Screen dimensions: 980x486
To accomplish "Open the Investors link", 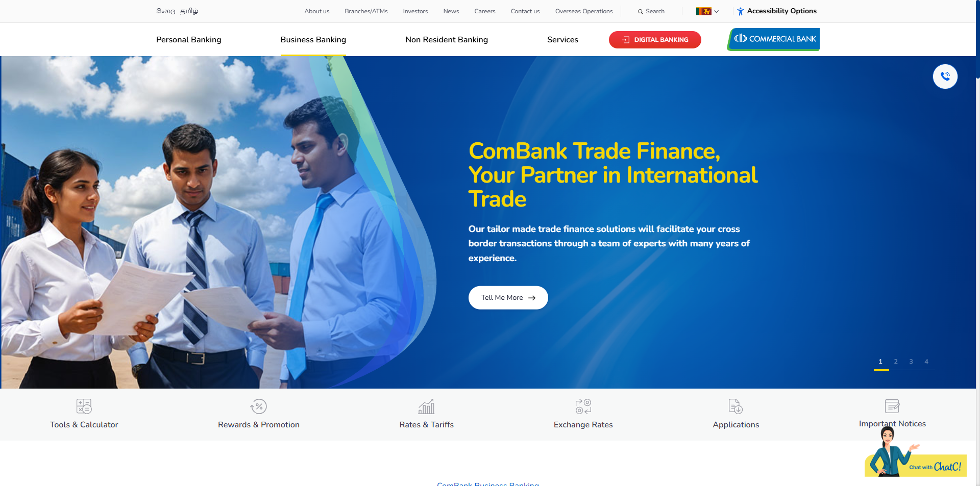I will pyautogui.click(x=415, y=11).
